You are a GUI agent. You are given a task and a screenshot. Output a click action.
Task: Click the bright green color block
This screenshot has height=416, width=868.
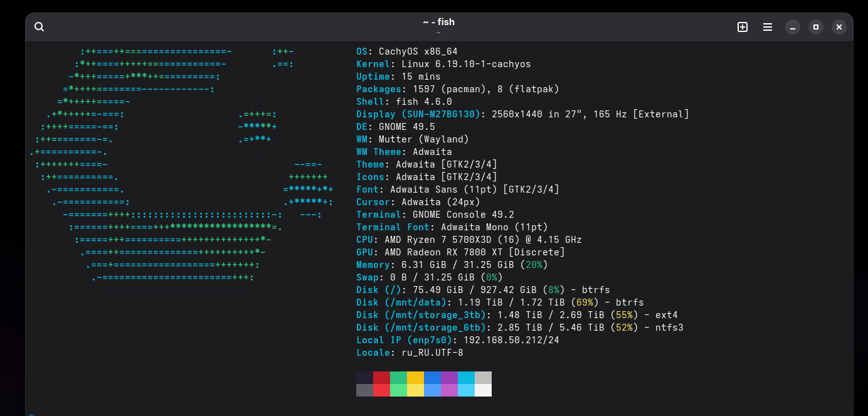[398, 390]
